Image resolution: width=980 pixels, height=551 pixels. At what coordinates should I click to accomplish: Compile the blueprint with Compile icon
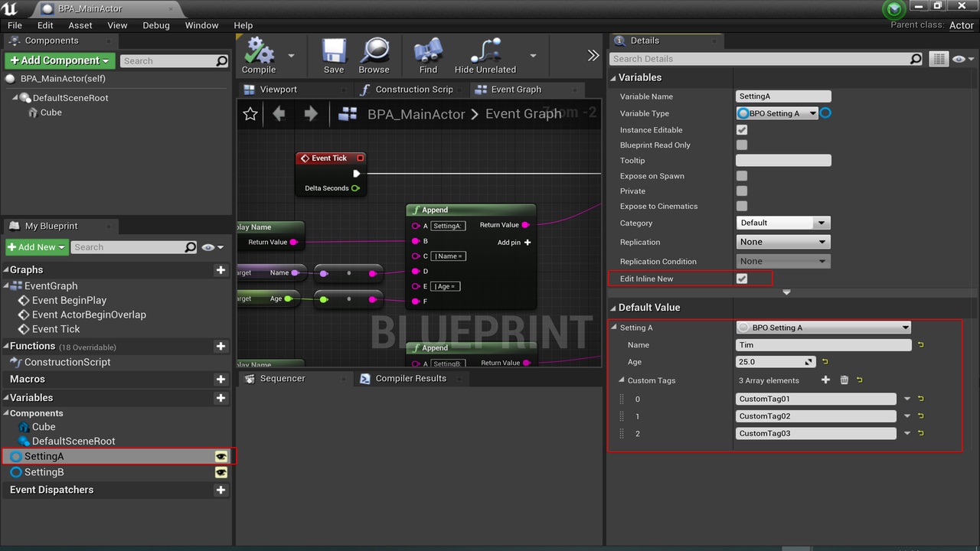(x=259, y=56)
